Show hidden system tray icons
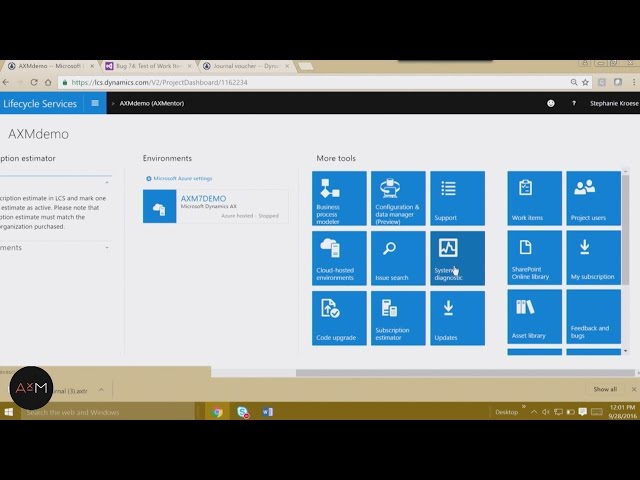 click(x=534, y=412)
